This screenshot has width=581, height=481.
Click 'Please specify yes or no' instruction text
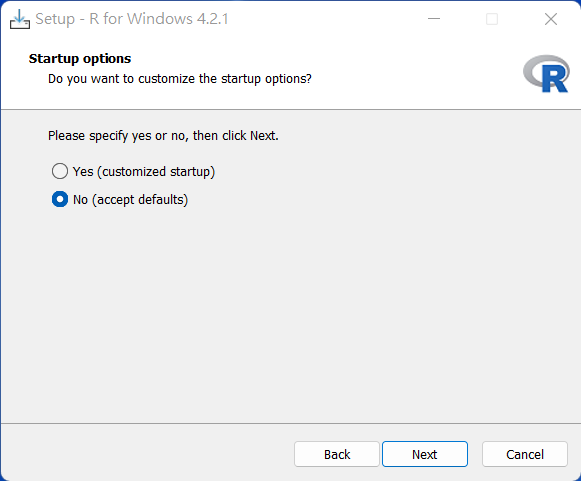point(163,136)
